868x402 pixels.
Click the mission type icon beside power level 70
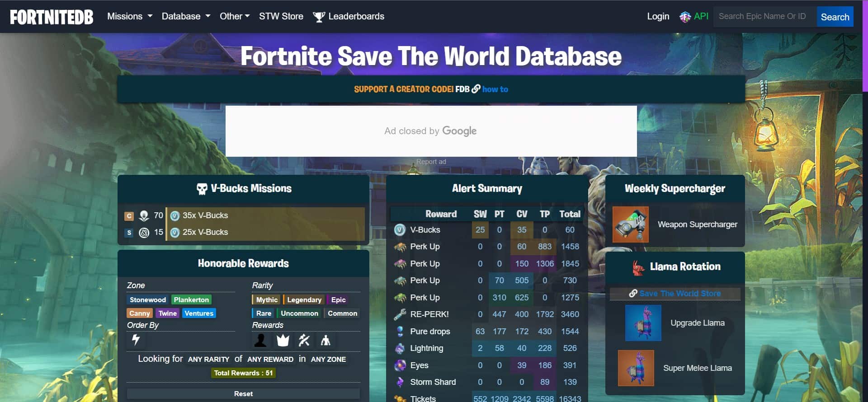(x=144, y=216)
